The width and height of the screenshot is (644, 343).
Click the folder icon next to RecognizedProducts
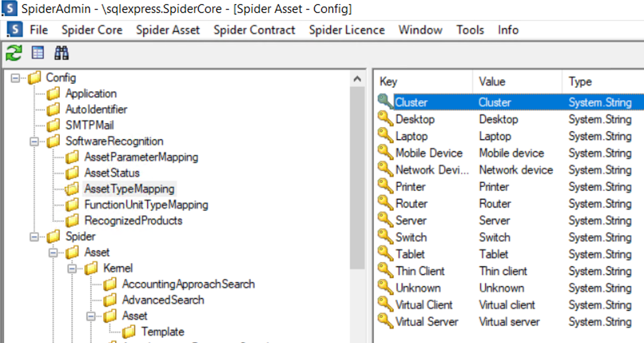[x=72, y=220]
